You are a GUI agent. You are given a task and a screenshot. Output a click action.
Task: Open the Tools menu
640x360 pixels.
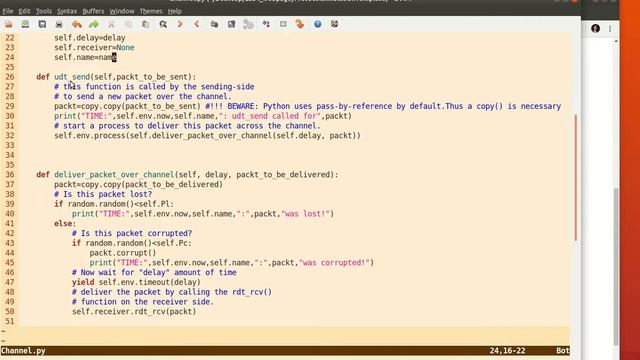coord(44,11)
